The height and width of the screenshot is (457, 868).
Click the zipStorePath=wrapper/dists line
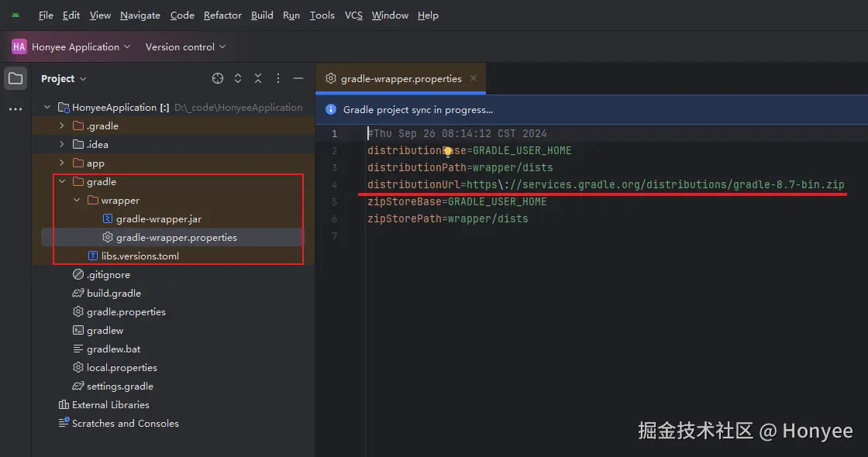tap(447, 219)
